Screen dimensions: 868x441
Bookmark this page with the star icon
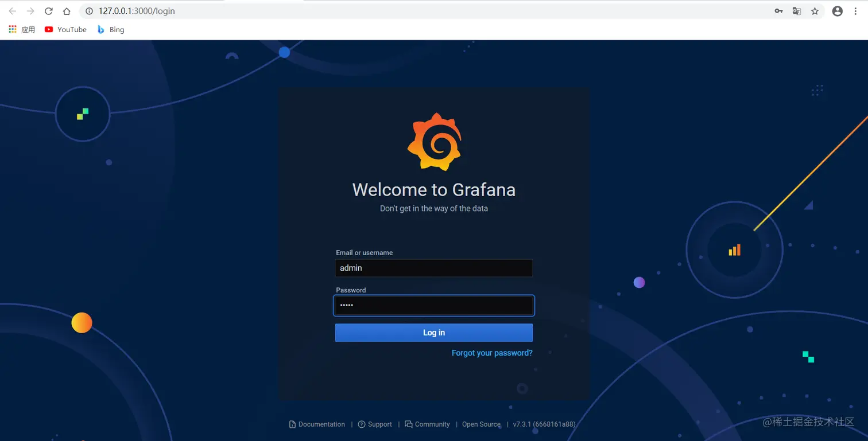coord(815,11)
